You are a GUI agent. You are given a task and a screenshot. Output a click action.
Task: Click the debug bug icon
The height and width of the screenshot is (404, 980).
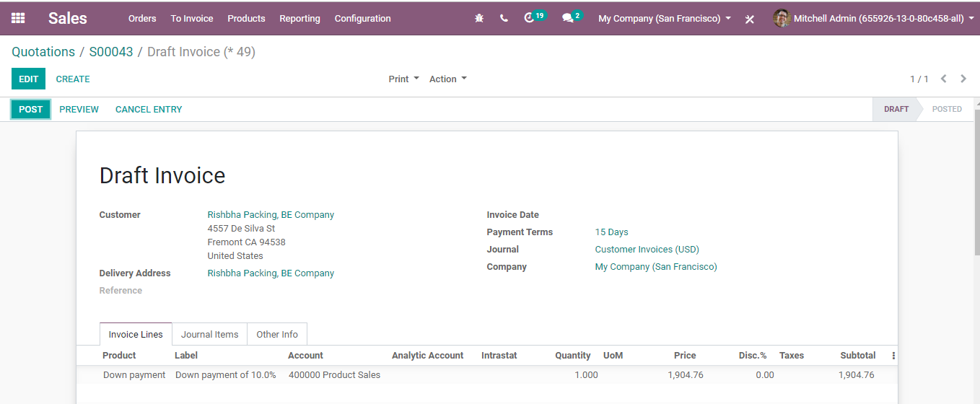[x=479, y=18]
